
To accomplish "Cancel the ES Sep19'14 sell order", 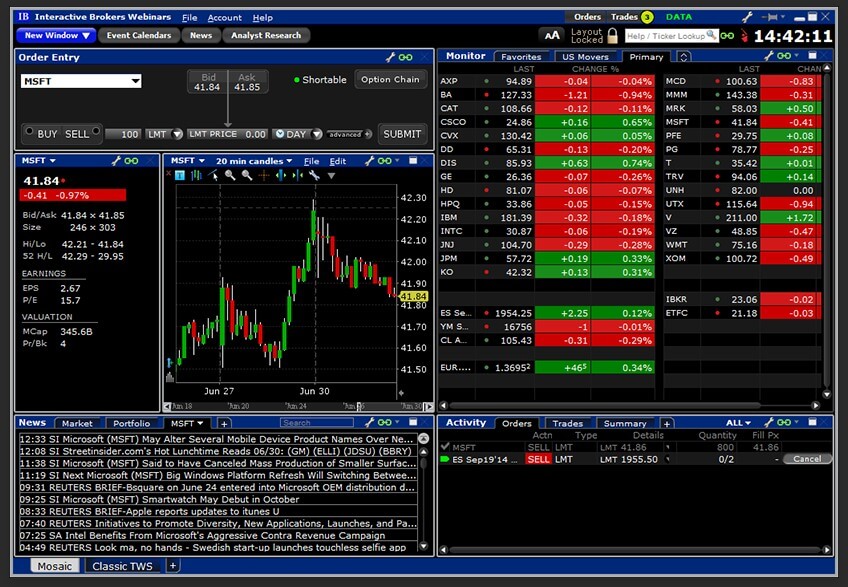I will pyautogui.click(x=807, y=459).
